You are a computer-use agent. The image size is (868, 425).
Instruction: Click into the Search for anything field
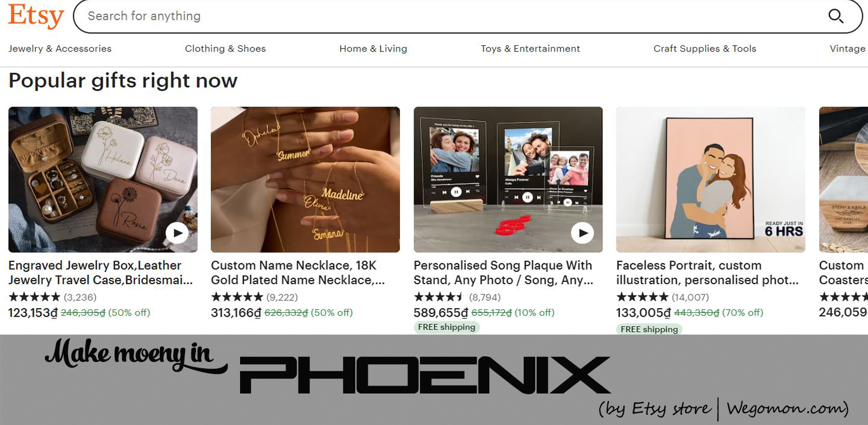[x=453, y=16]
